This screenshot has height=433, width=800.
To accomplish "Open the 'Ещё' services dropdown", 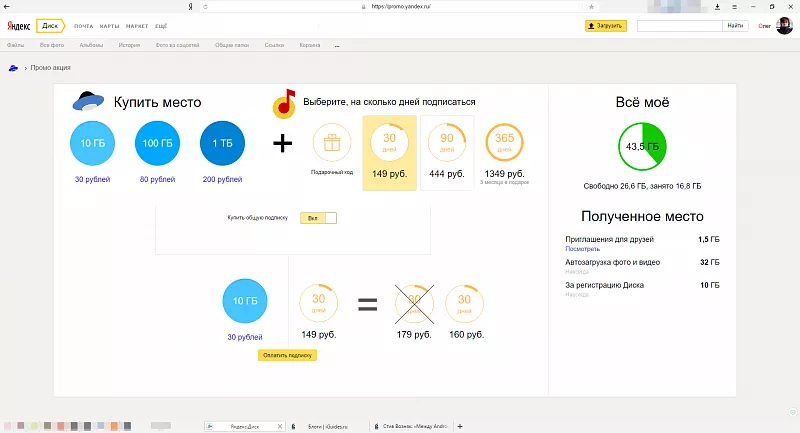I will coord(161,26).
